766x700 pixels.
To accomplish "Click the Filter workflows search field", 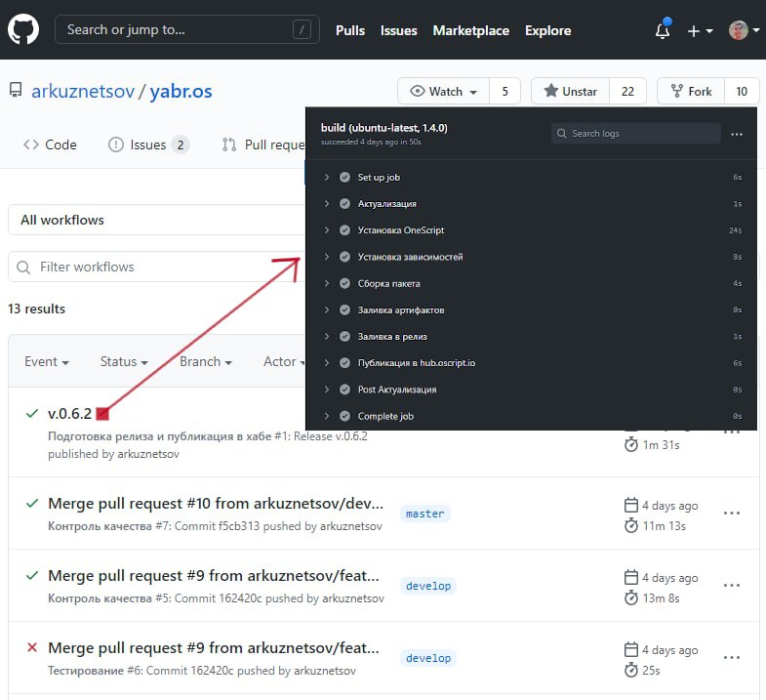I will [x=156, y=267].
